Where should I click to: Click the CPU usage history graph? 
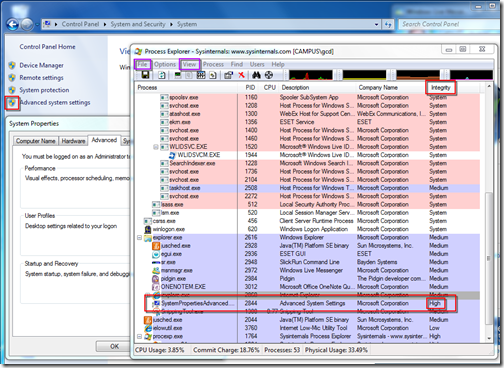coord(311,75)
